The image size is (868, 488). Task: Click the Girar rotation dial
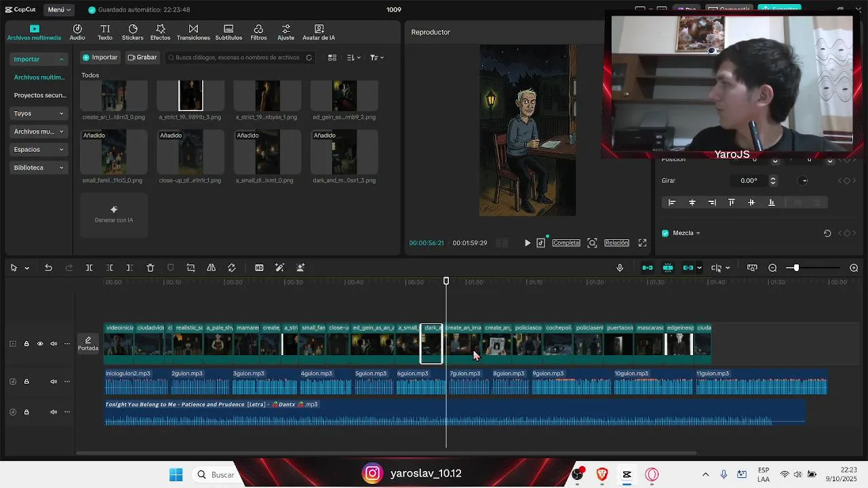804,181
